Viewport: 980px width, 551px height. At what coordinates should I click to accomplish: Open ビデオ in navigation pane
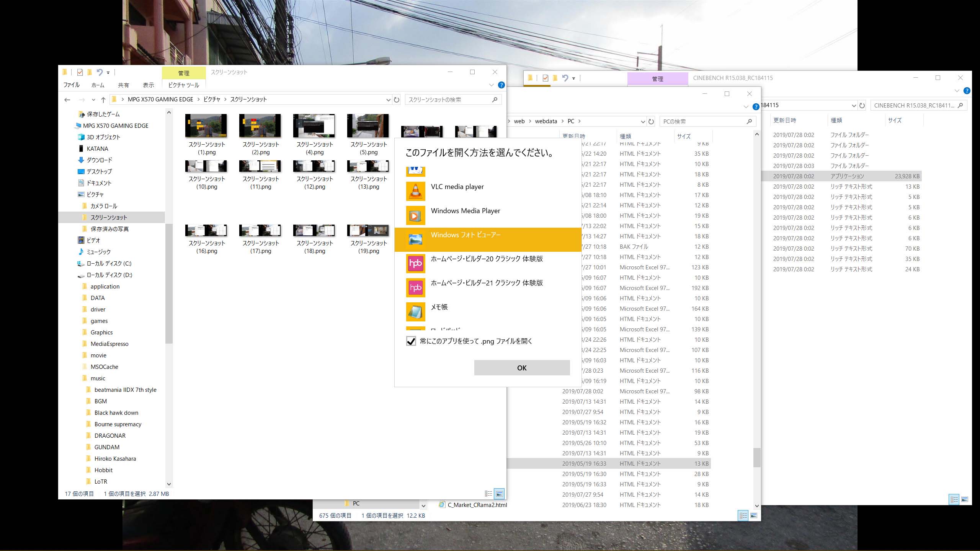[x=93, y=240]
